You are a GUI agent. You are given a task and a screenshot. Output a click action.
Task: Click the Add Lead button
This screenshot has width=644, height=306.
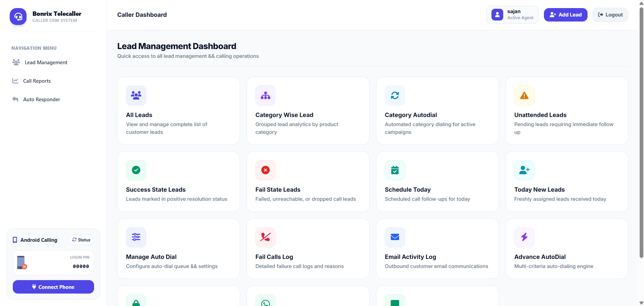pyautogui.click(x=566, y=15)
